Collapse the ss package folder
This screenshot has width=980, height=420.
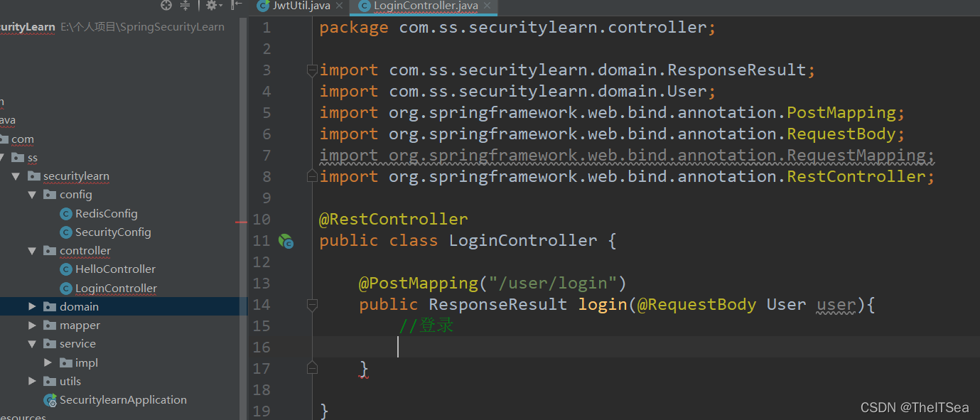click(1, 157)
